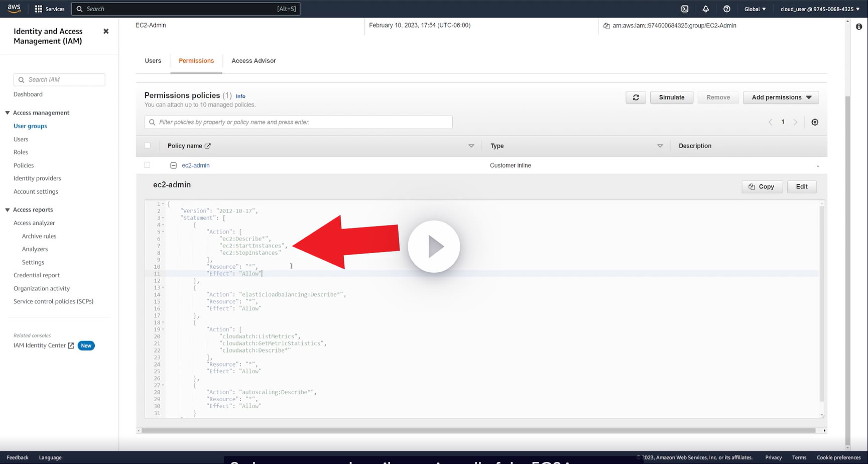Open Archive rules in the sidebar
868x464 pixels.
point(39,236)
